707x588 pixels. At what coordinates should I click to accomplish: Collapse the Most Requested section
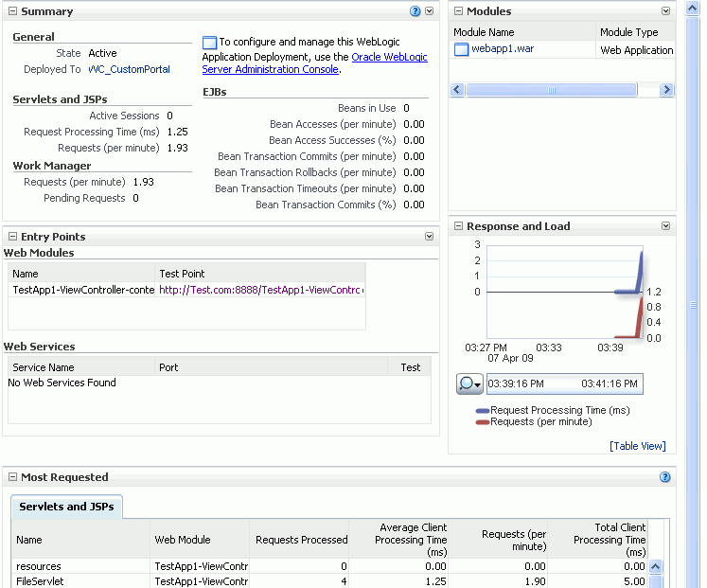tap(12, 477)
